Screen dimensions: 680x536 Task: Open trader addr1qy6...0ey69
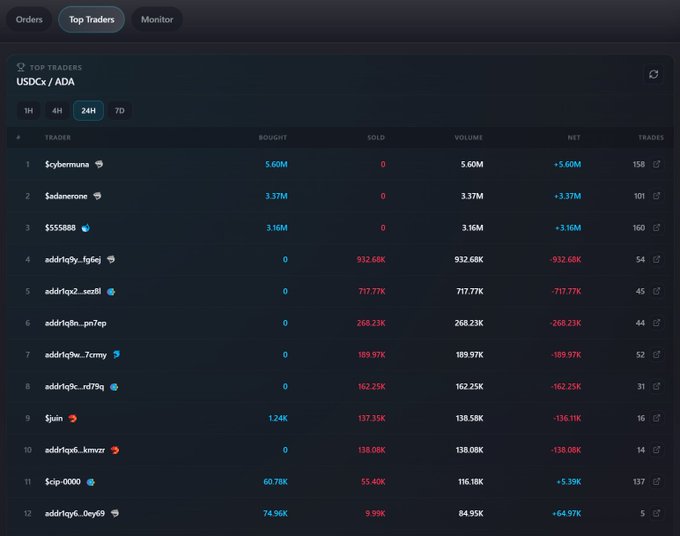click(x=75, y=513)
